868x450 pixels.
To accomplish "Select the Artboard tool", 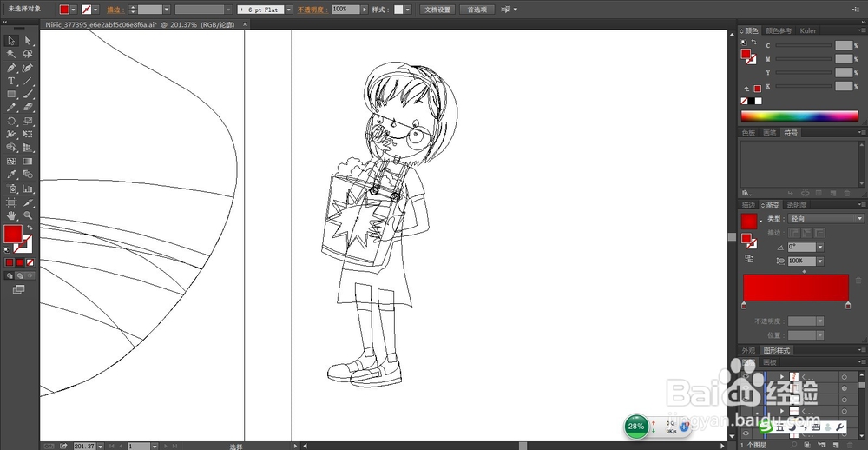I will [x=11, y=202].
